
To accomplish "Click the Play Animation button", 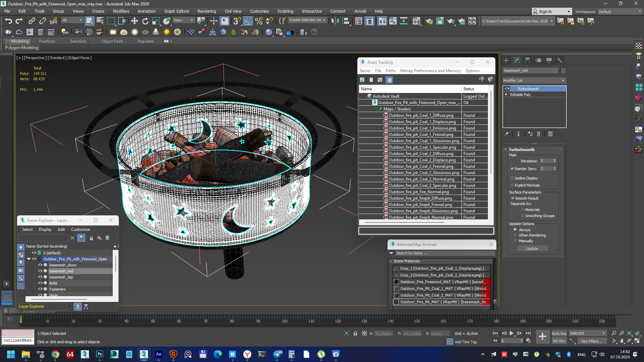I will click(511, 333).
